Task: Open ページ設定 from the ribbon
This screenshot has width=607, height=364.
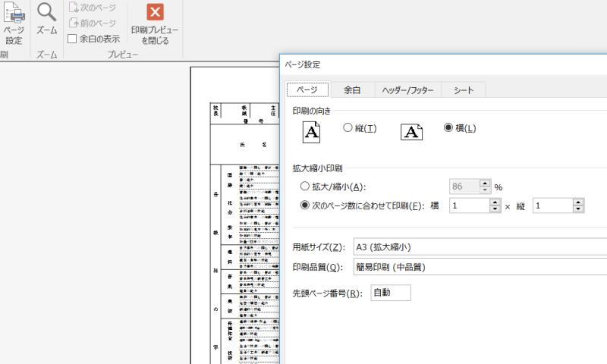Action: pos(14,24)
